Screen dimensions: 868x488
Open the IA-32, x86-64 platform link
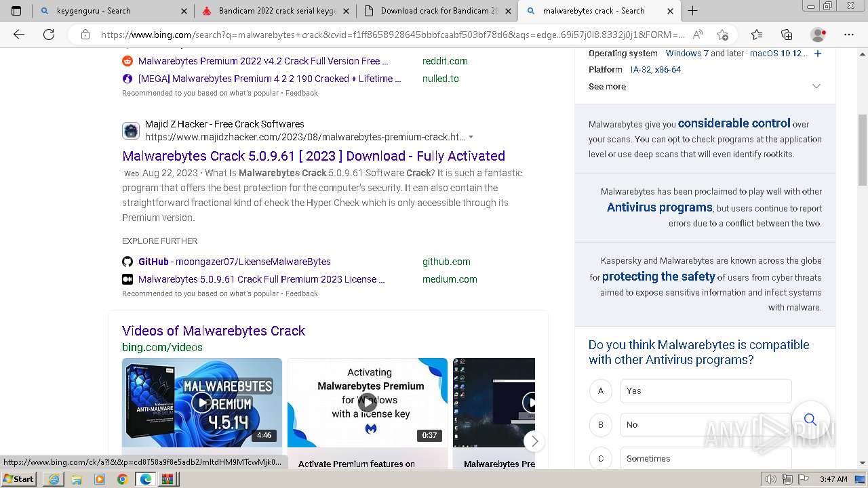pos(656,70)
